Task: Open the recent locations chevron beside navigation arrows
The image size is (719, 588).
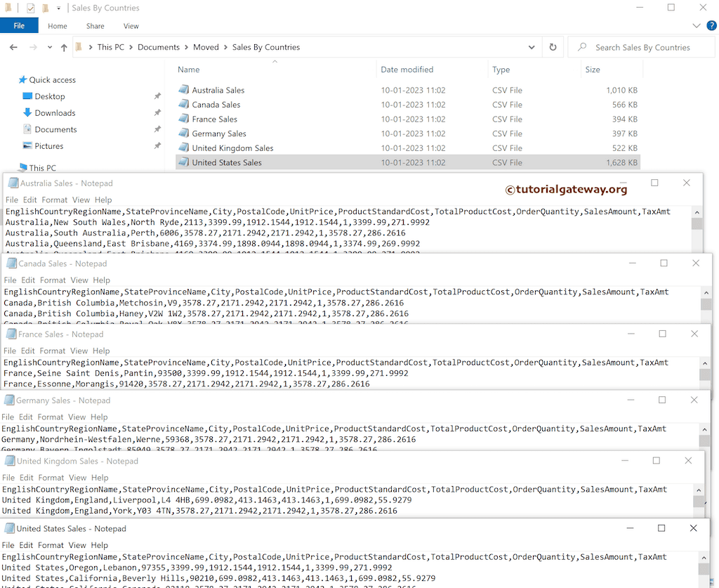Action: [48, 47]
